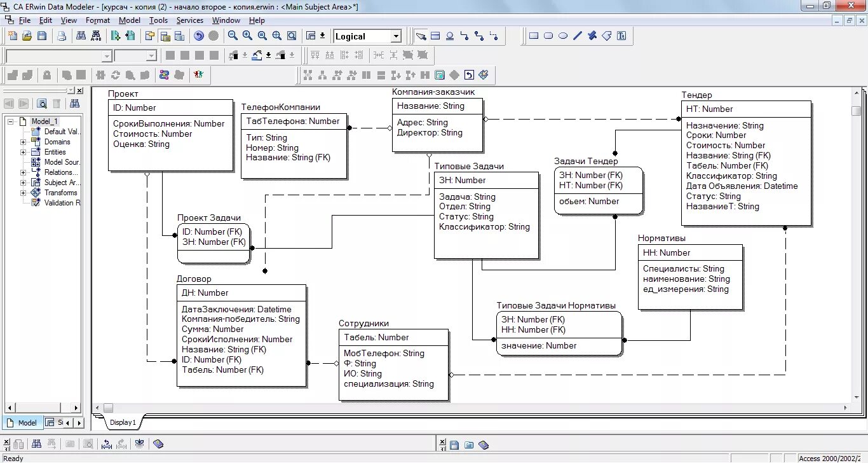Open the subject area dropdown arrow

coord(322,36)
